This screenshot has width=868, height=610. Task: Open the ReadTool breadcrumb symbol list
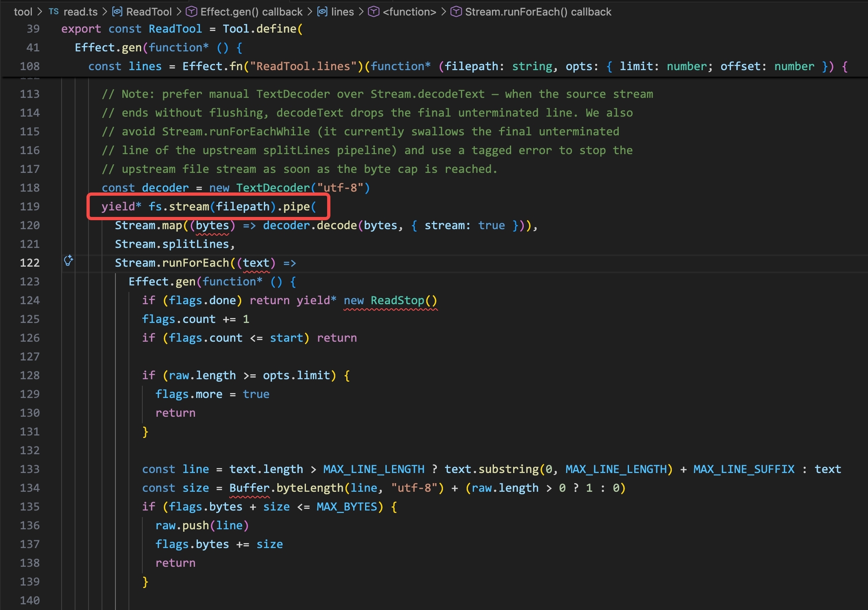coord(149,12)
